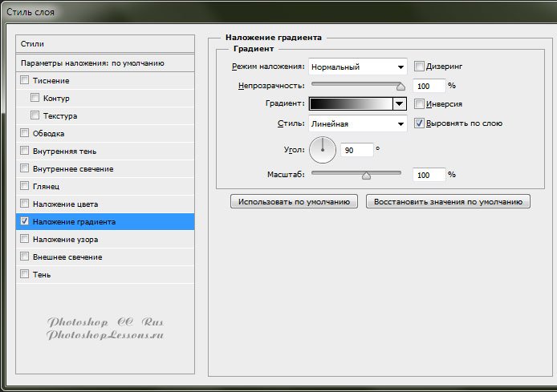Open Режим наложения dropdown

pos(358,67)
